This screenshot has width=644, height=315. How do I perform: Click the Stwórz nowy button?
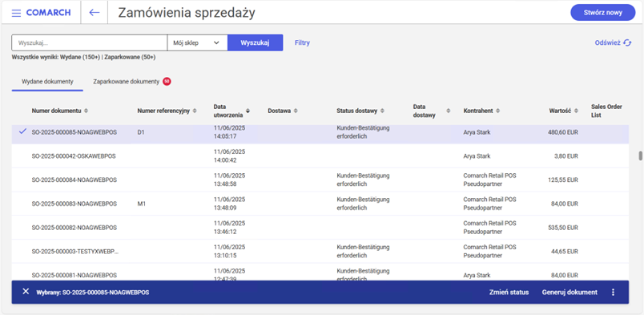pyautogui.click(x=603, y=13)
